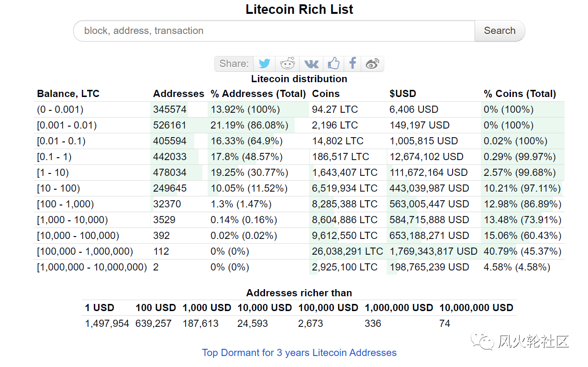This screenshot has width=588, height=367.
Task: Select the [1 - 10) balance row label
Action: pyautogui.click(x=53, y=173)
